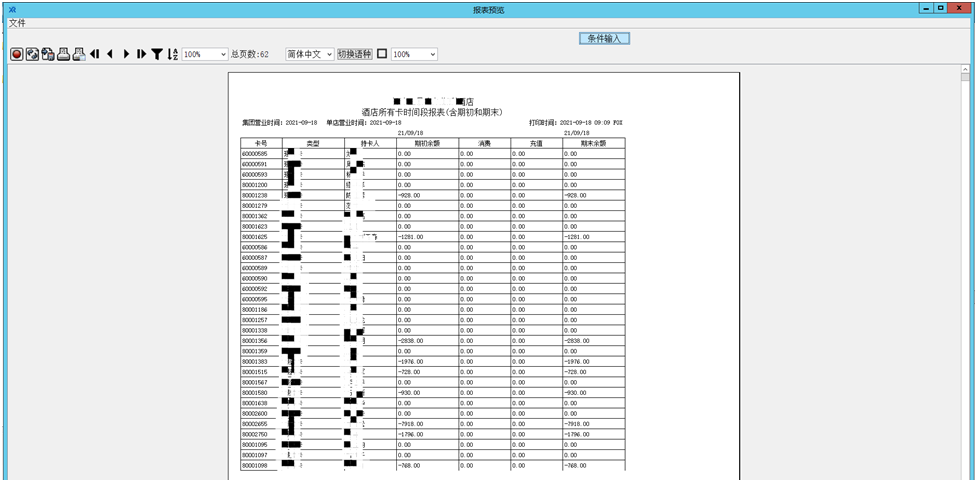The width and height of the screenshot is (977, 482).
Task: Click the 条件输入 button
Action: [604, 39]
